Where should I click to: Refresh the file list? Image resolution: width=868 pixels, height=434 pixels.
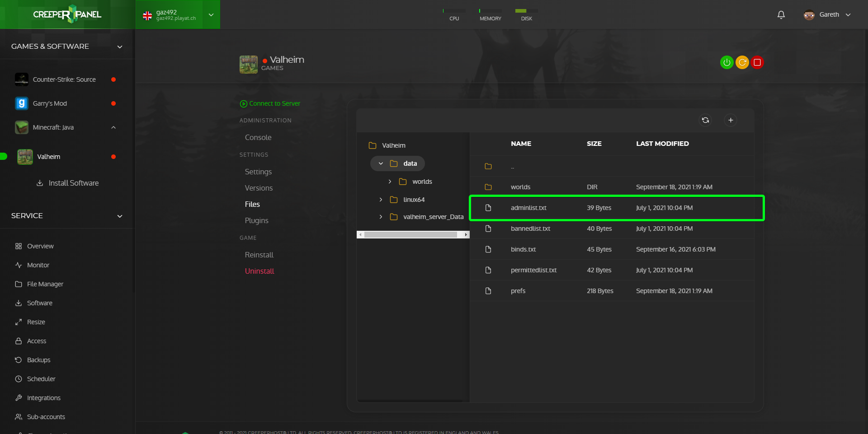(x=705, y=120)
